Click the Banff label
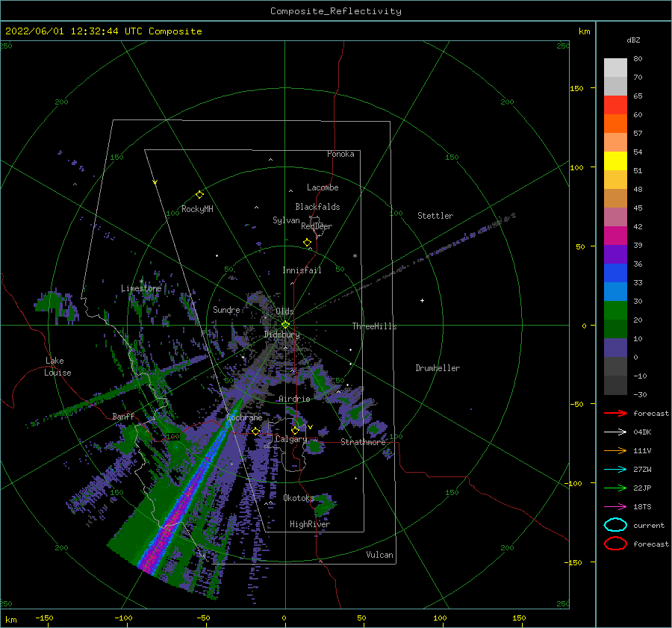Image resolution: width=672 pixels, height=628 pixels. pyautogui.click(x=123, y=416)
